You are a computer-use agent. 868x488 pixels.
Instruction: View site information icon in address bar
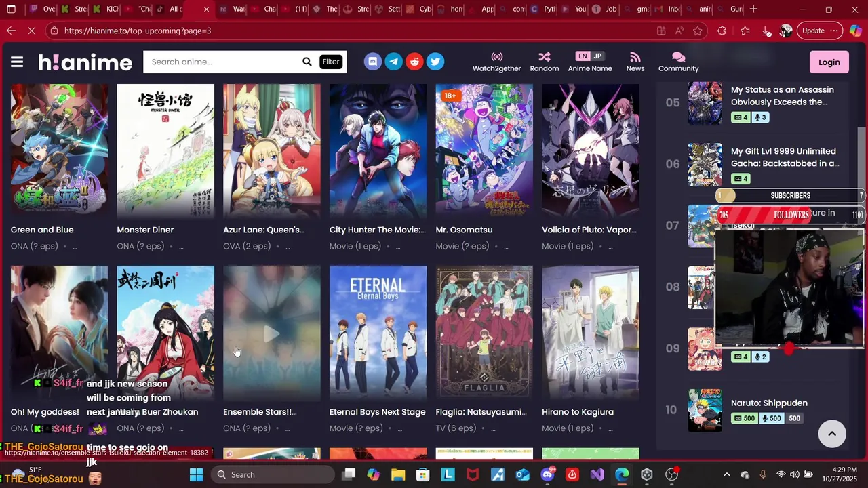point(54,30)
